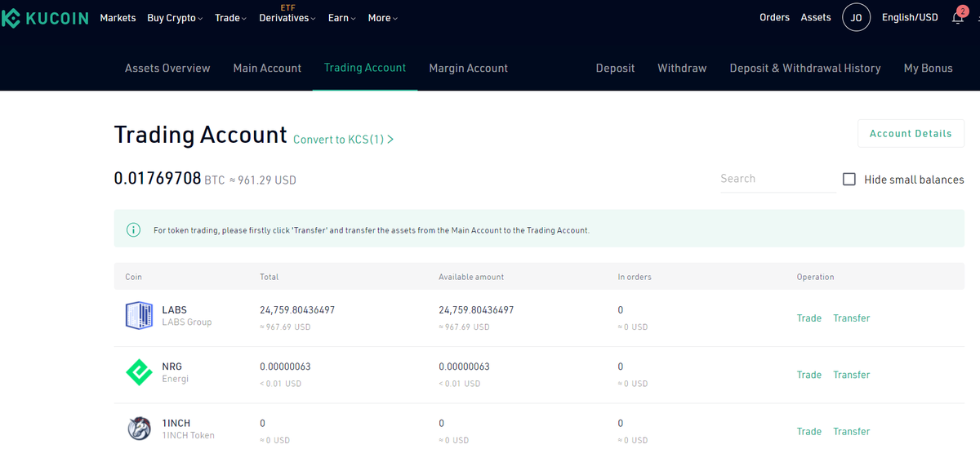Viewport: 980px width, 449px height.
Task: Click the KuCoin logo
Action: coord(44,18)
